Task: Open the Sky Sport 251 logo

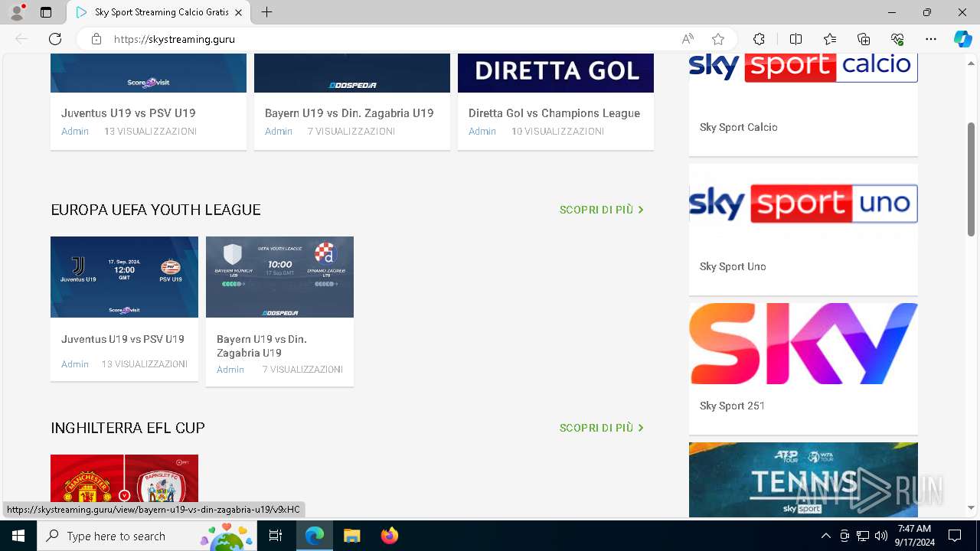Action: [x=803, y=344]
